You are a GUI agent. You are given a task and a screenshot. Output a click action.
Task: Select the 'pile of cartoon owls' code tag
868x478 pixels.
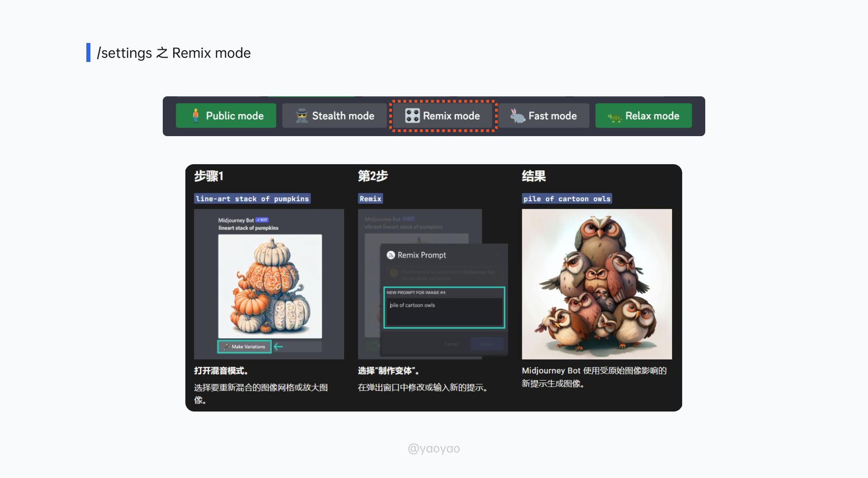click(x=567, y=199)
